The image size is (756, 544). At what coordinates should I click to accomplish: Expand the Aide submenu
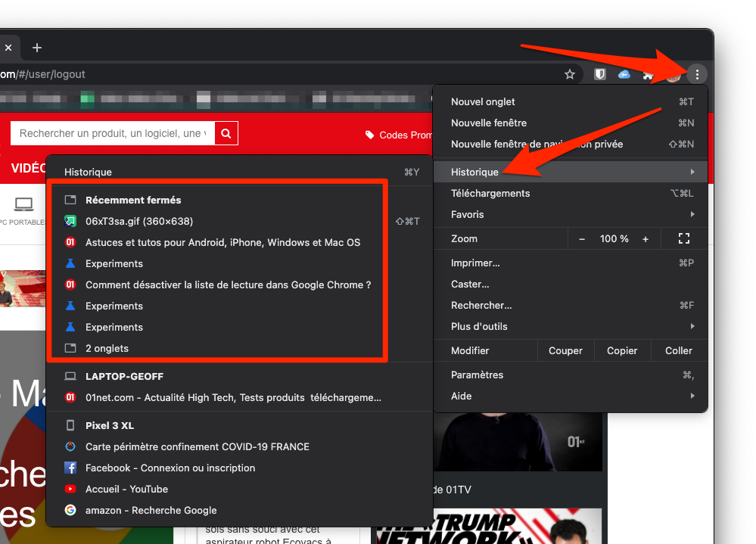tap(571, 396)
